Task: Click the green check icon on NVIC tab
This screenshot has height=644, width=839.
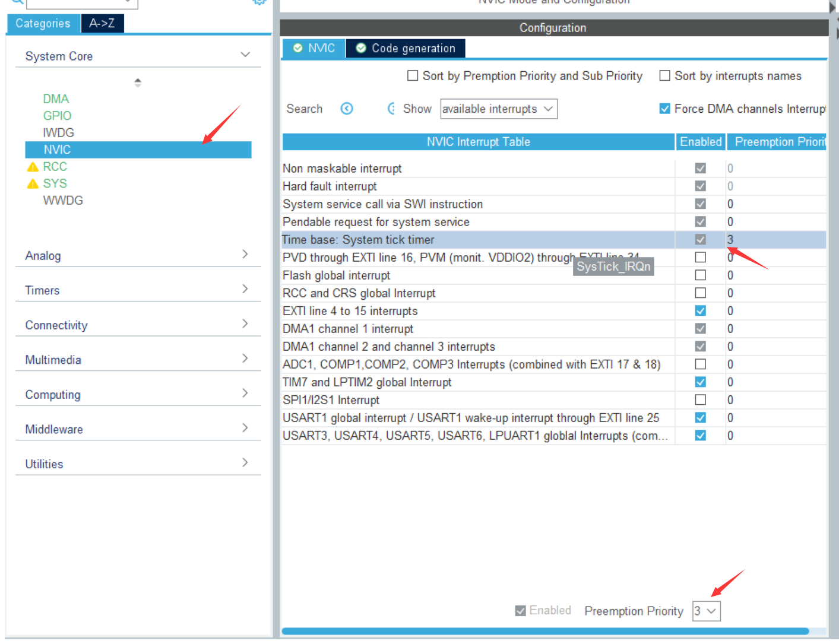Action: [x=298, y=48]
